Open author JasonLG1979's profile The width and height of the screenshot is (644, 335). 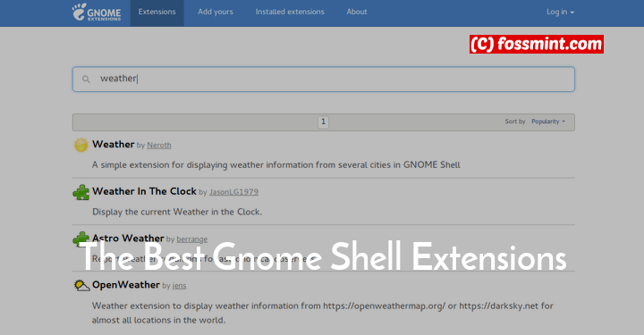(x=233, y=192)
